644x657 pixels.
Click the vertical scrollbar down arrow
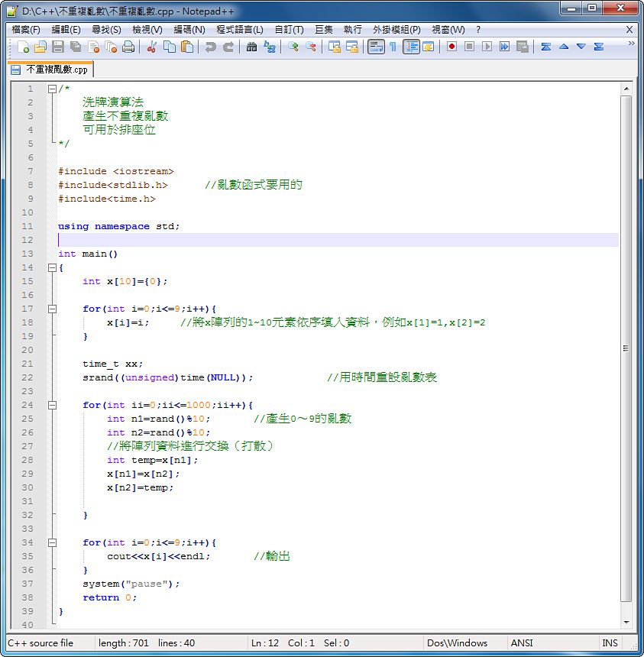click(x=626, y=622)
